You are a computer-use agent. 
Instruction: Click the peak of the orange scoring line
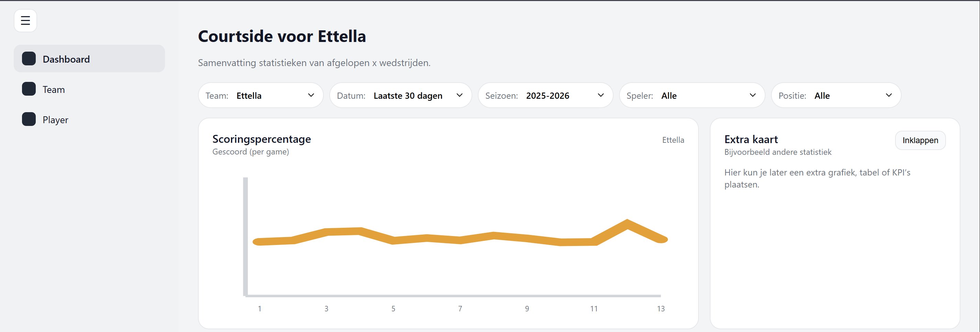point(627,220)
